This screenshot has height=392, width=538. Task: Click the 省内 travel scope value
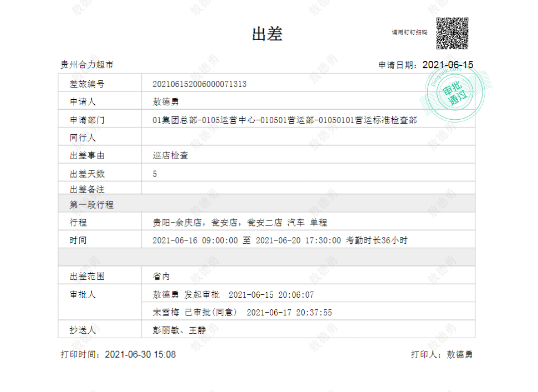tap(161, 276)
